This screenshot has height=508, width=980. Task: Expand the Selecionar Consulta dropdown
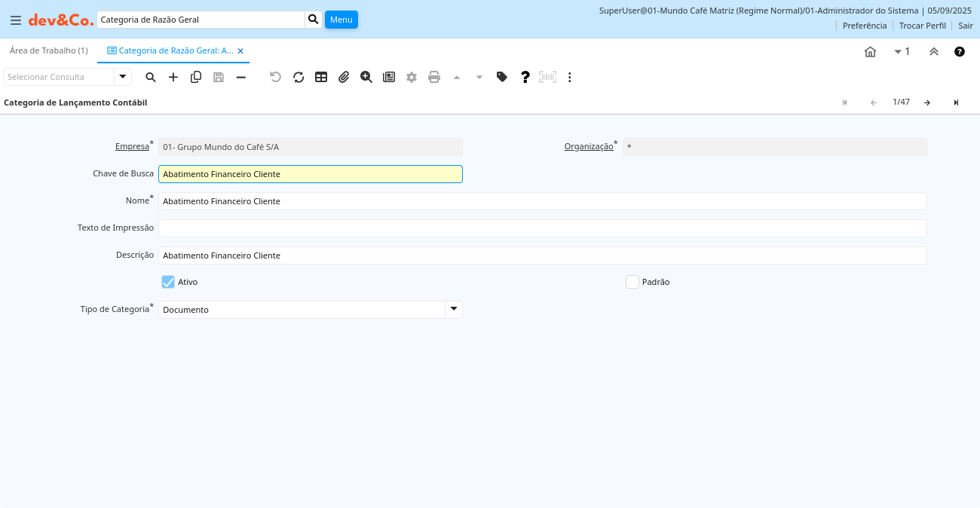pos(123,77)
